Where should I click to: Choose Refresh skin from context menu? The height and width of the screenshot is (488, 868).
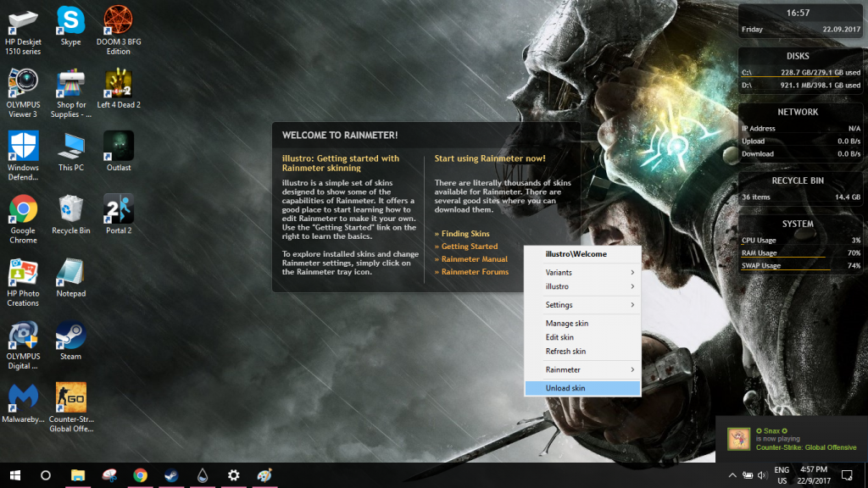[x=583, y=352]
